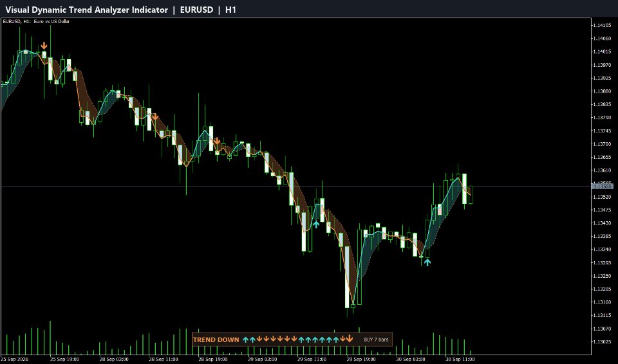Image resolution: width=618 pixels, height=364 pixels.
Task: Click the 1.13745 price scale label
Action: point(603,131)
